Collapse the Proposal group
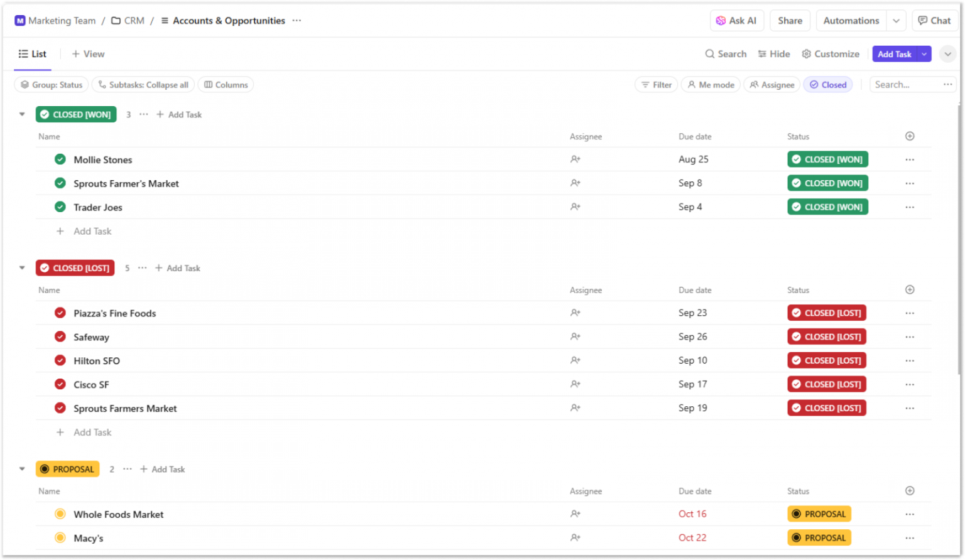 22,469
